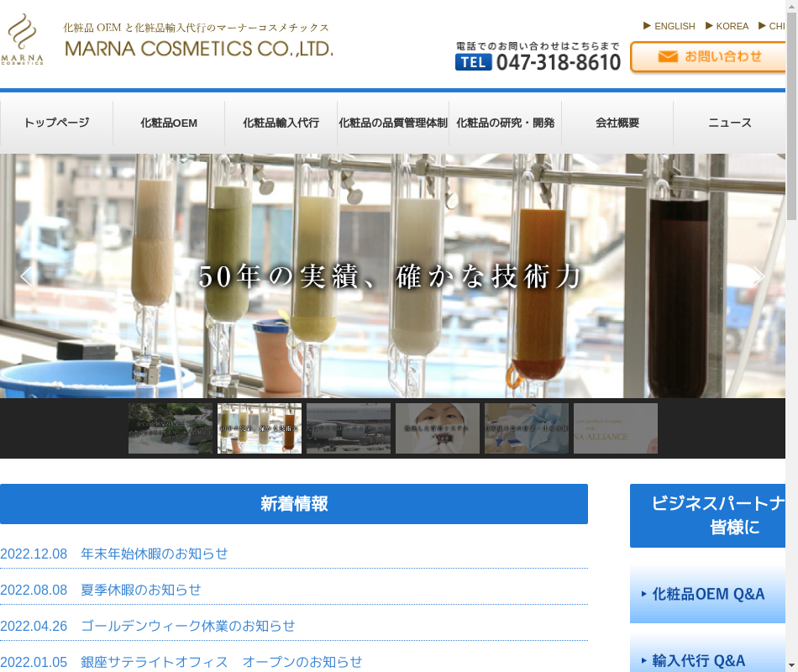Image resolution: width=798 pixels, height=672 pixels.
Task: Click the Marna Cosmetics logo
Action: coord(23,39)
